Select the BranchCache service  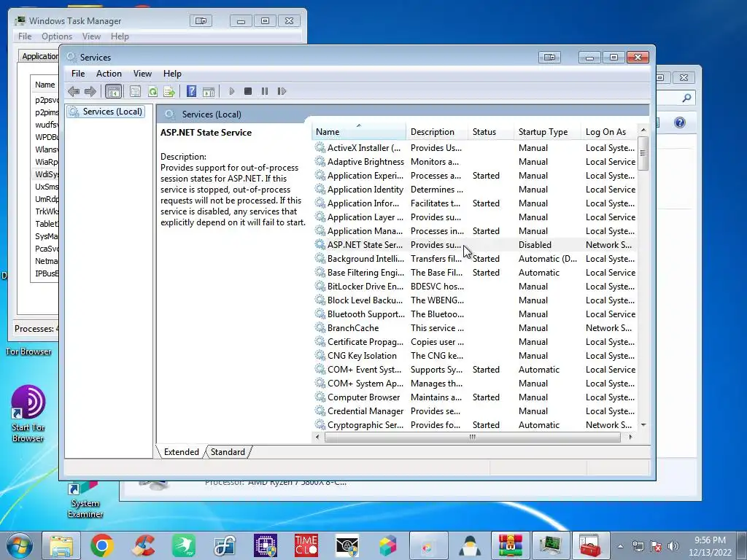[474, 327]
